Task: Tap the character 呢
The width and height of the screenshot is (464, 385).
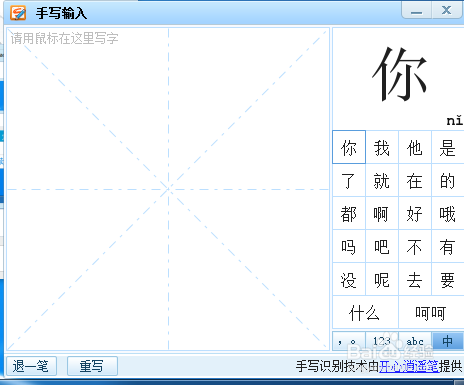Action: [x=382, y=279]
